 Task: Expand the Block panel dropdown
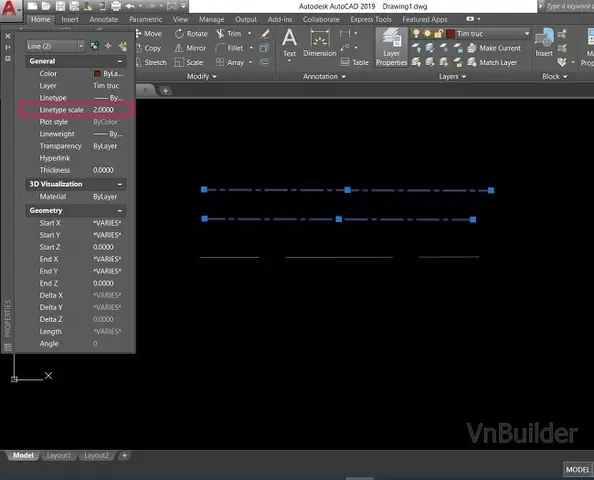pos(555,77)
